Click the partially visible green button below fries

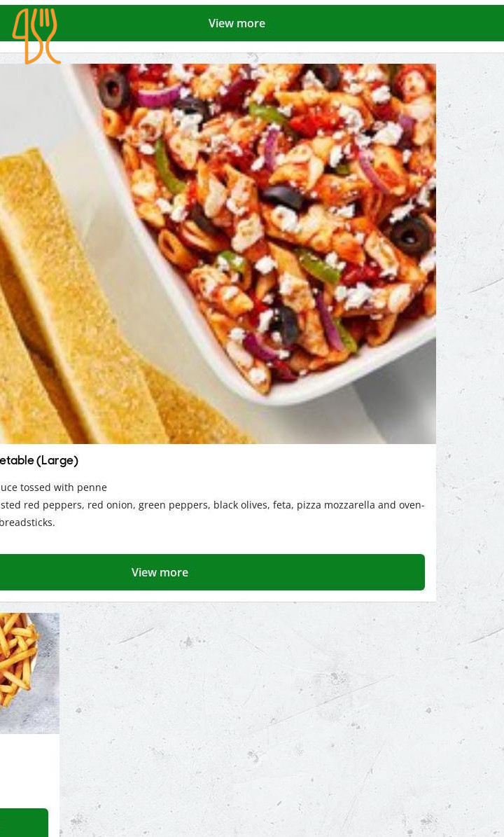24,822
